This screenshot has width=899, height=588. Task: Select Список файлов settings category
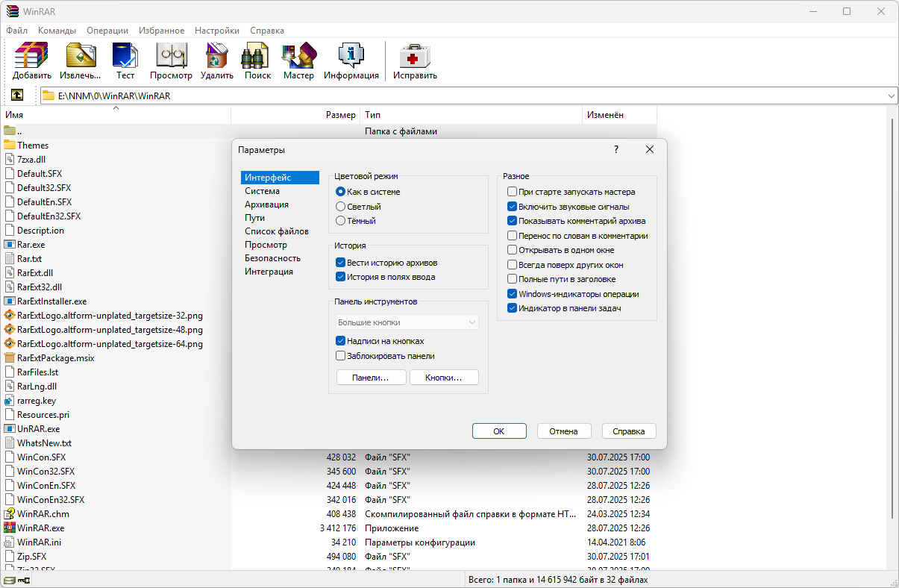click(x=277, y=231)
